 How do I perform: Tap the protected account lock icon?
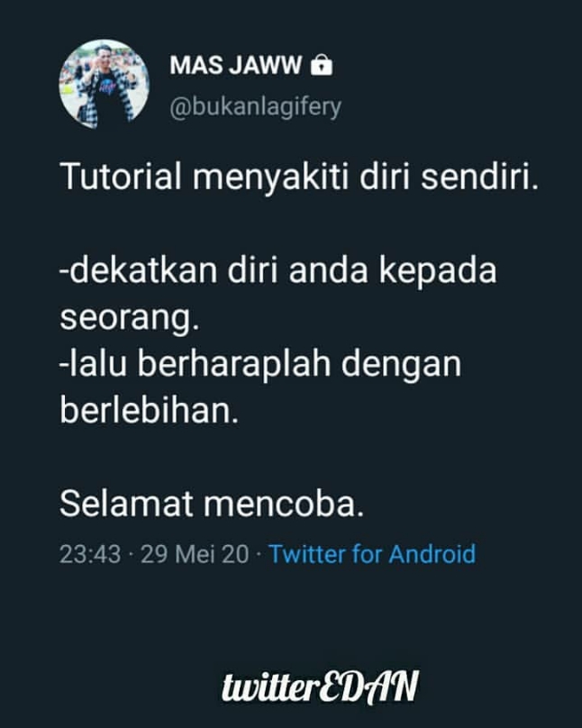coord(322,65)
